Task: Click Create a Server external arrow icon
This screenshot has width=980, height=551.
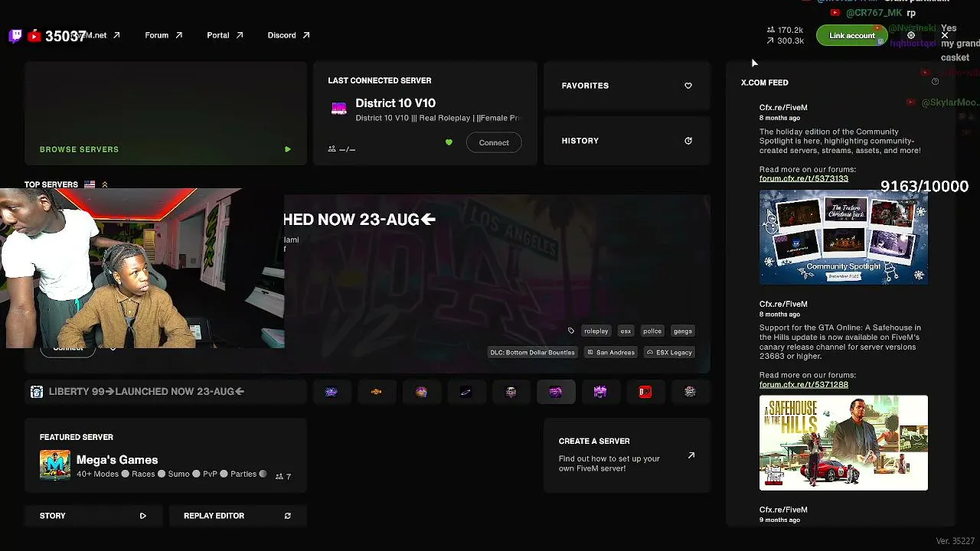Action: coord(691,455)
